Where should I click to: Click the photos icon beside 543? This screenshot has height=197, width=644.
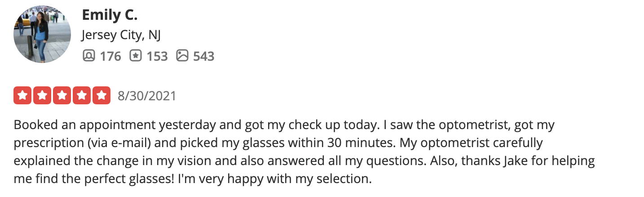pos(182,56)
